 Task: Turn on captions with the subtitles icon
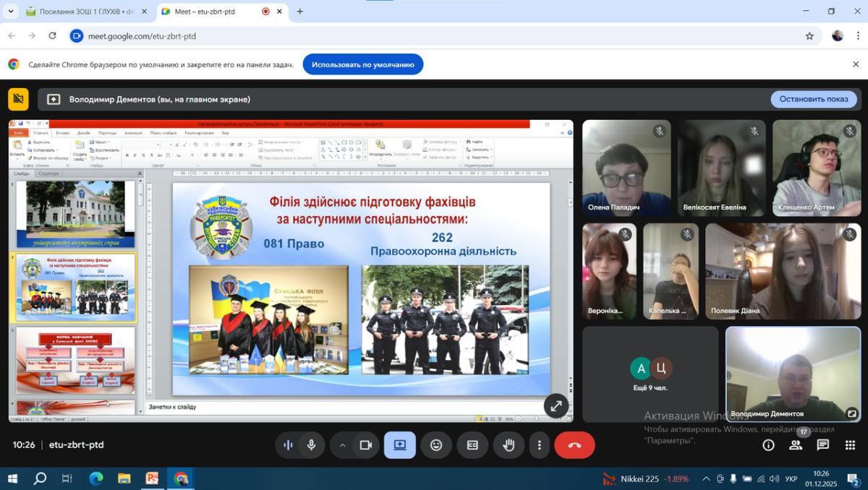pyautogui.click(x=472, y=445)
